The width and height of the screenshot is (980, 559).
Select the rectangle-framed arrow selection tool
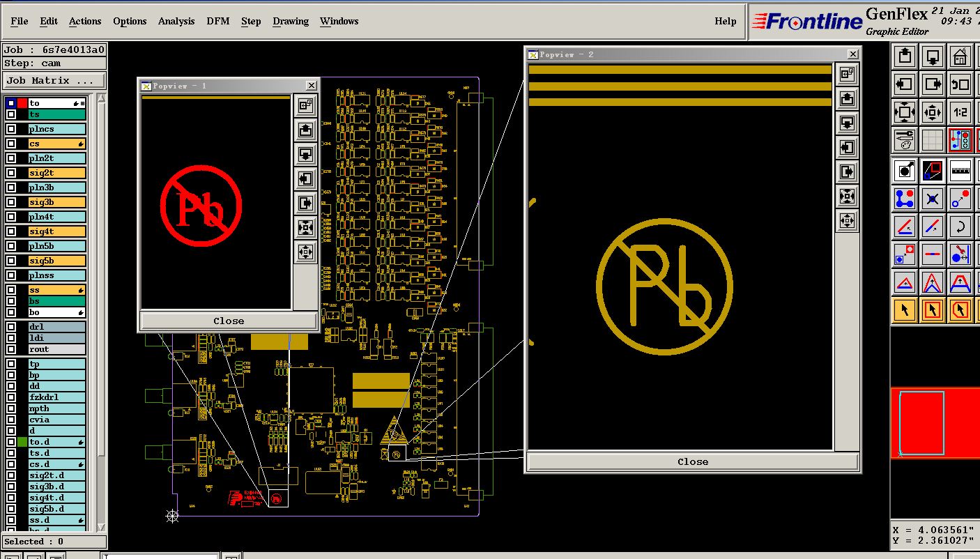point(933,309)
